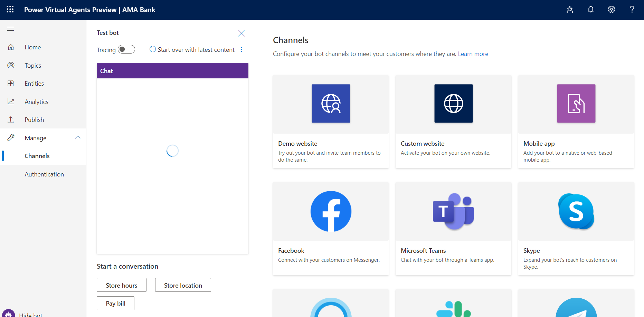Open the Entities section

34,83
